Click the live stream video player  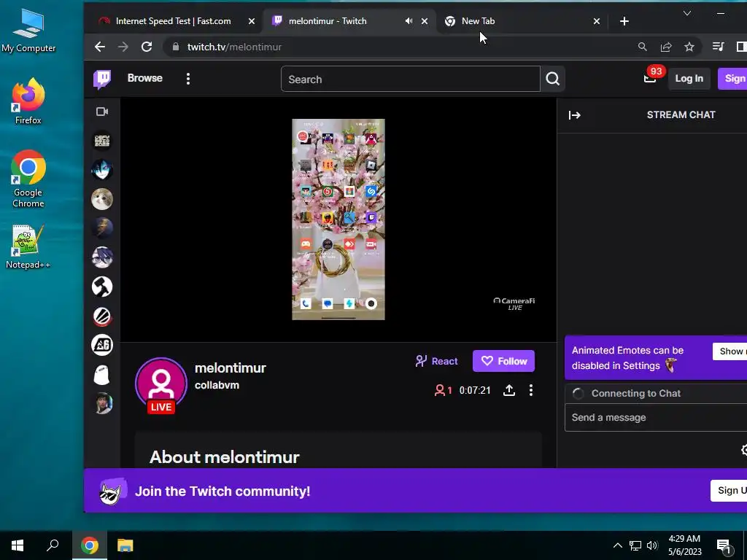(x=338, y=219)
